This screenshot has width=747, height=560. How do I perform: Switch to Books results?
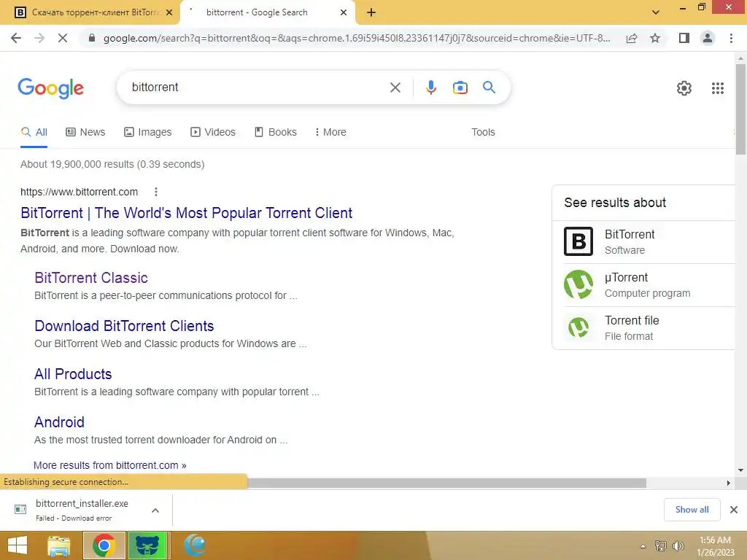(x=275, y=133)
